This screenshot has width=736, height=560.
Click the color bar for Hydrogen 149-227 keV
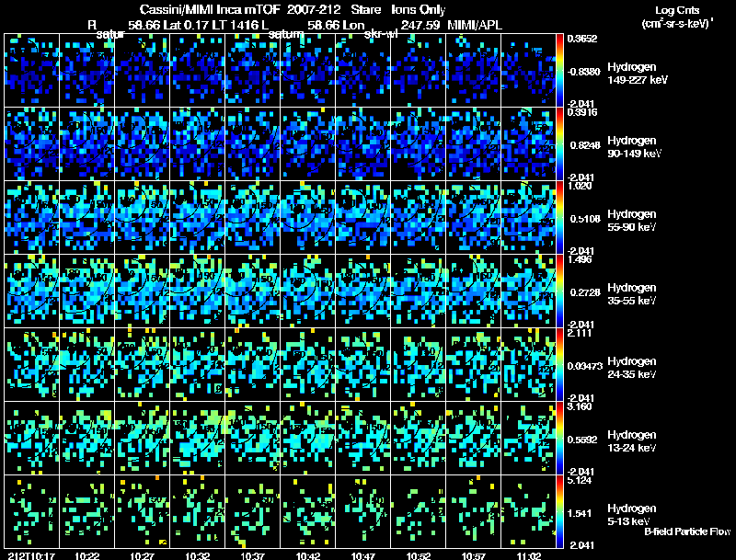coord(559,71)
